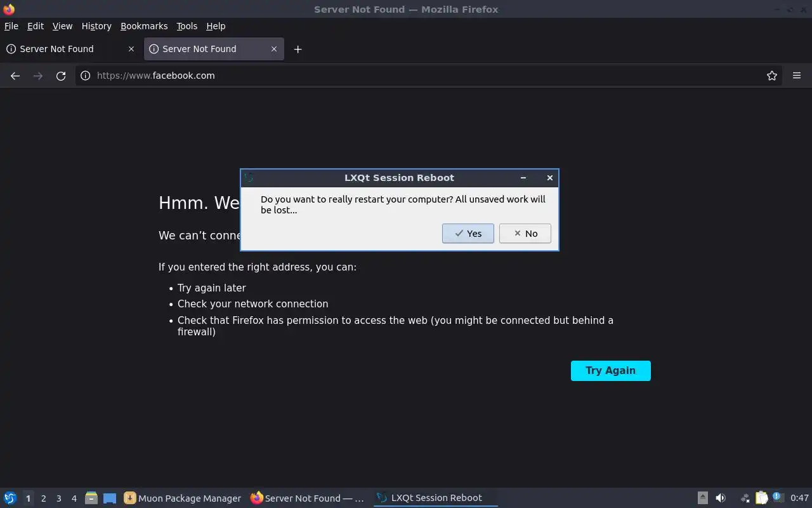Viewport: 812px width, 508px height.
Task: Switch to Muon Package Manager taskbar entry
Action: coord(183,498)
